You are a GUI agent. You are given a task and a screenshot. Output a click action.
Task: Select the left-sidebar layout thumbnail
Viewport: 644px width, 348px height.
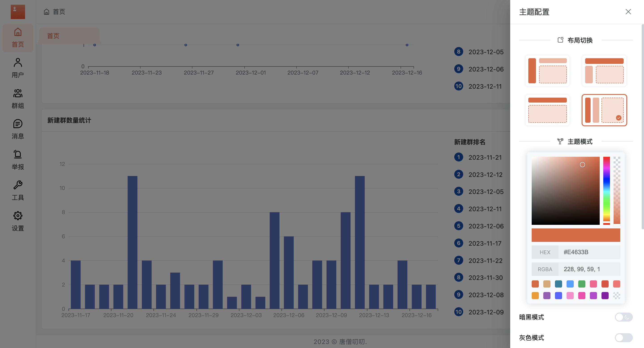[x=547, y=71]
